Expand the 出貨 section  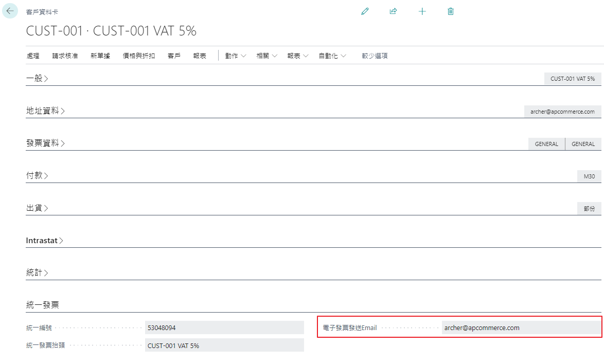(37, 208)
